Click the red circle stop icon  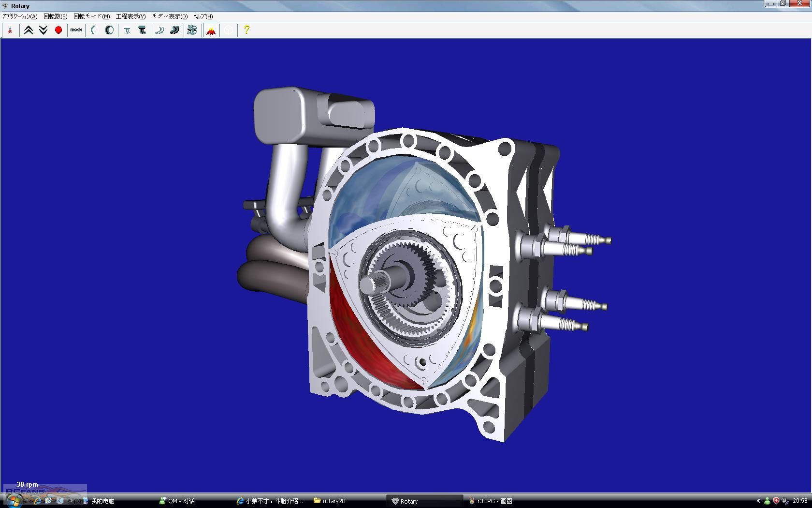pos(58,30)
